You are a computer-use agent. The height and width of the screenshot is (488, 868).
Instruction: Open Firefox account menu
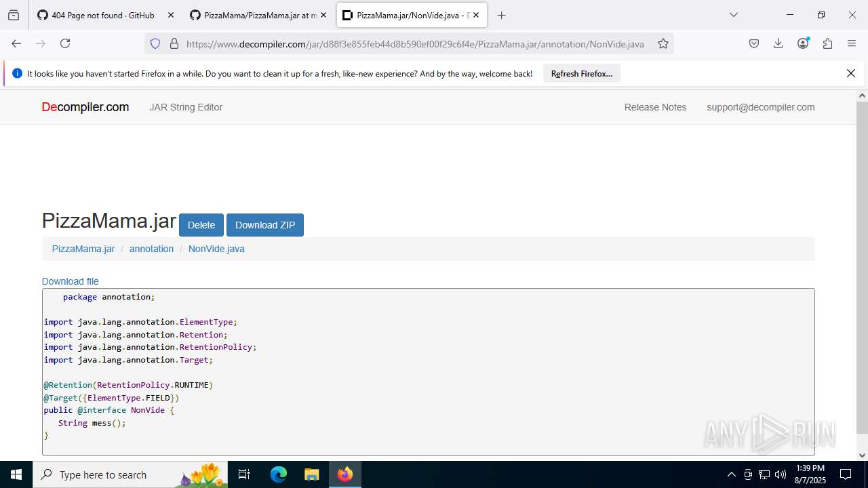tap(803, 43)
